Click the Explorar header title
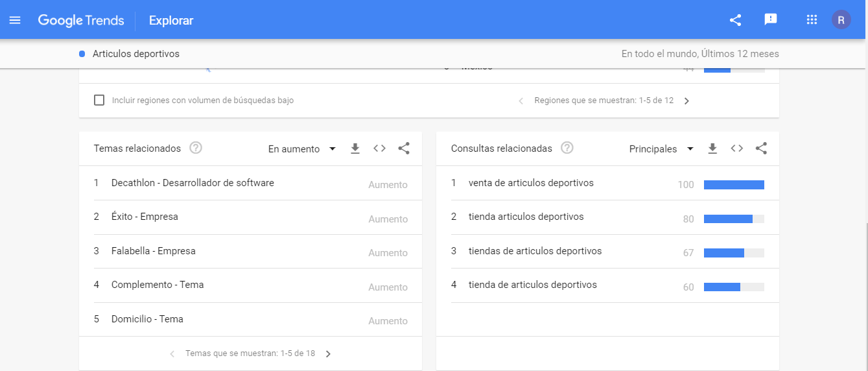Screen dimensions: 868x371 pos(171,20)
